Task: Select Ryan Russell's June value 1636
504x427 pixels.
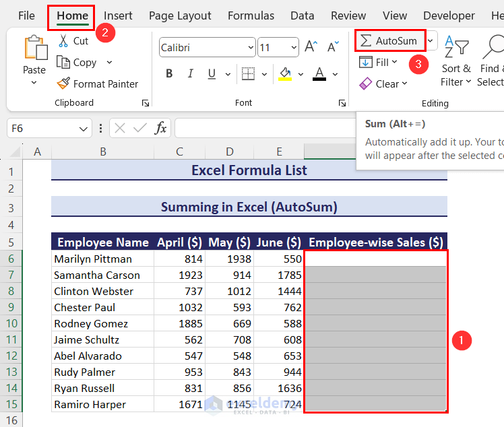Action: tap(279, 388)
